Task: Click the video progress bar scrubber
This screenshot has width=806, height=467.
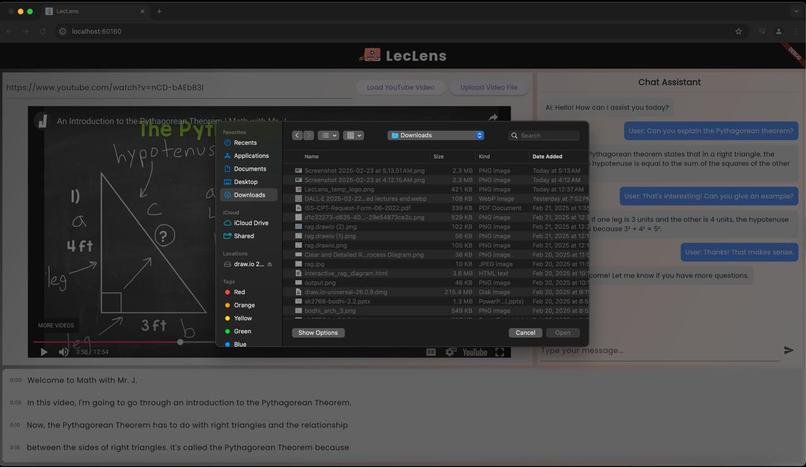Action: (x=180, y=342)
